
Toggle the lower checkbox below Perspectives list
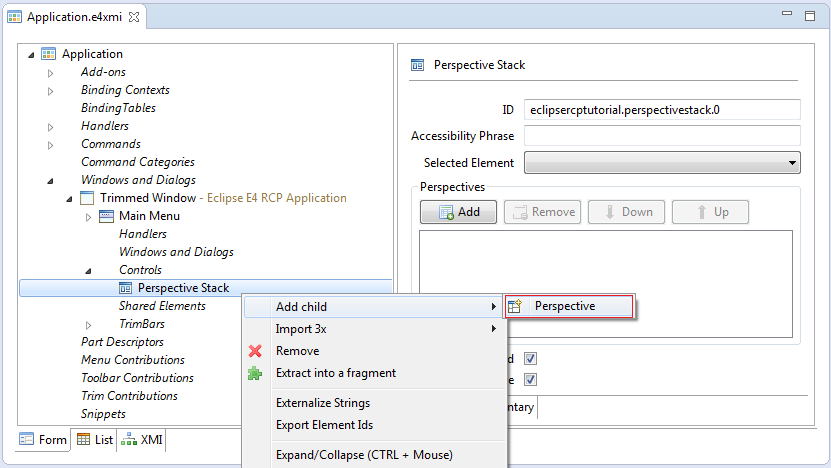(530, 379)
